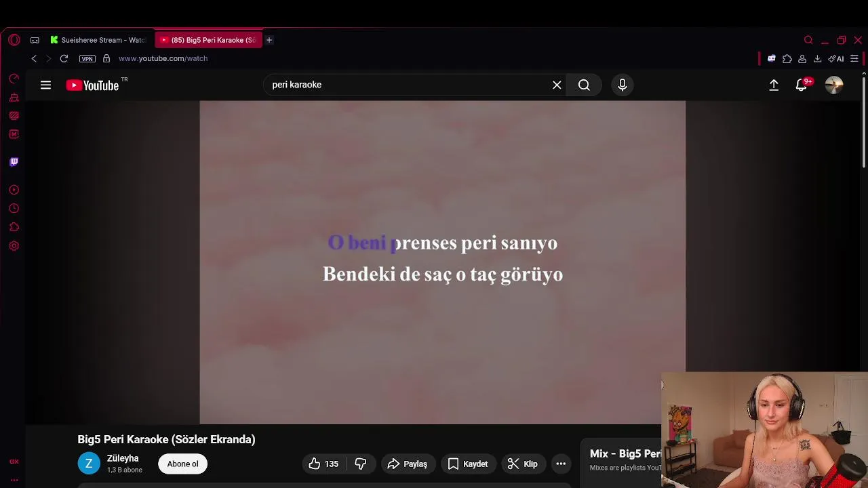Open the YouTube guide hamburger menu
Image resolution: width=868 pixels, height=488 pixels.
(45, 85)
